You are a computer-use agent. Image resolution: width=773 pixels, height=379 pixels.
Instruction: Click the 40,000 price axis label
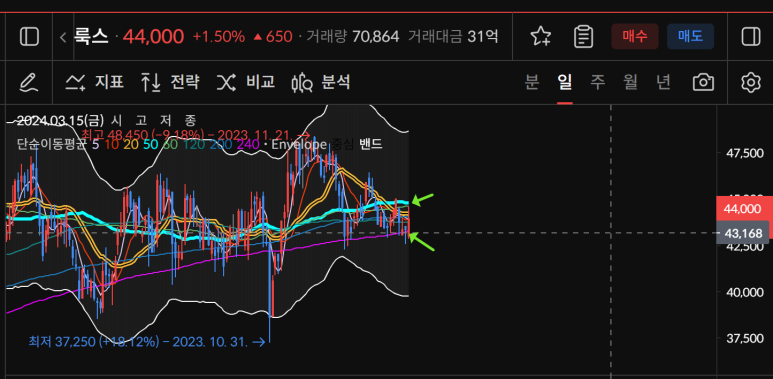[744, 292]
